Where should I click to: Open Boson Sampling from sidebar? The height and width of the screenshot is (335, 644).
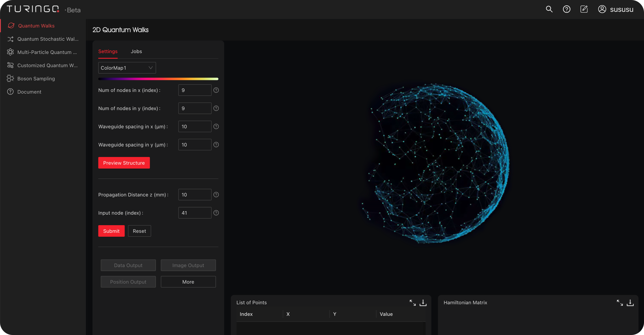tap(36, 79)
